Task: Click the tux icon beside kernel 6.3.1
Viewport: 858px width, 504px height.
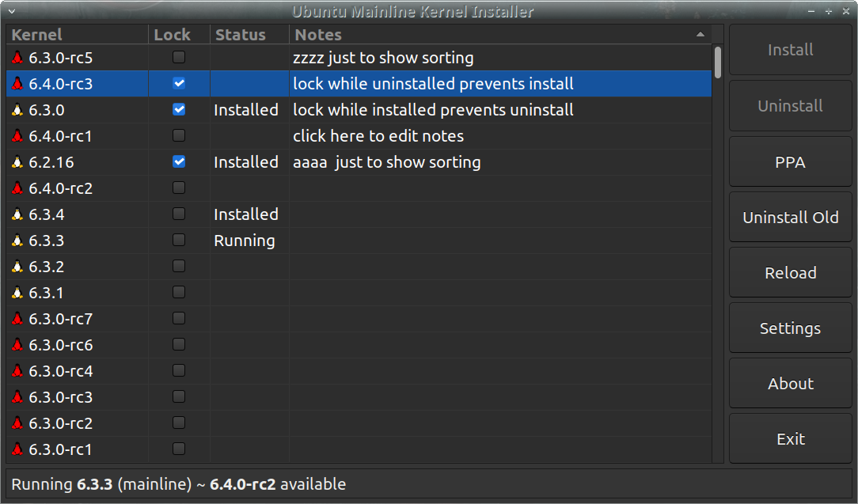Action: [x=17, y=293]
